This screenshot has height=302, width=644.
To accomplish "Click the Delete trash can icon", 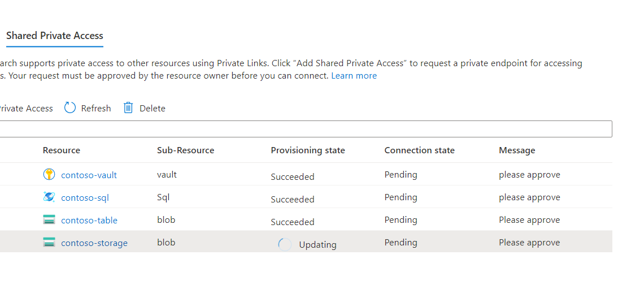I will pyautogui.click(x=128, y=108).
